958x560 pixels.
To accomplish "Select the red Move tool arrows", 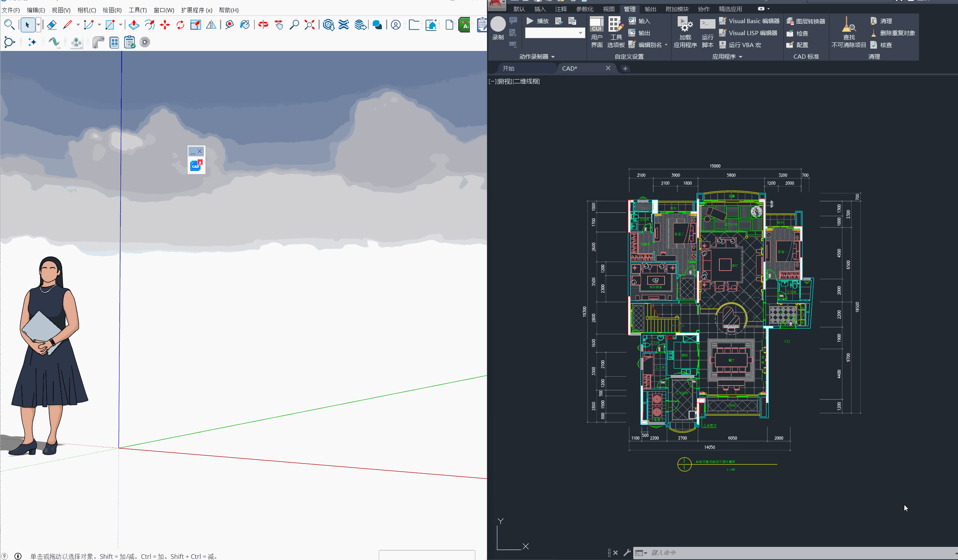I will [165, 25].
